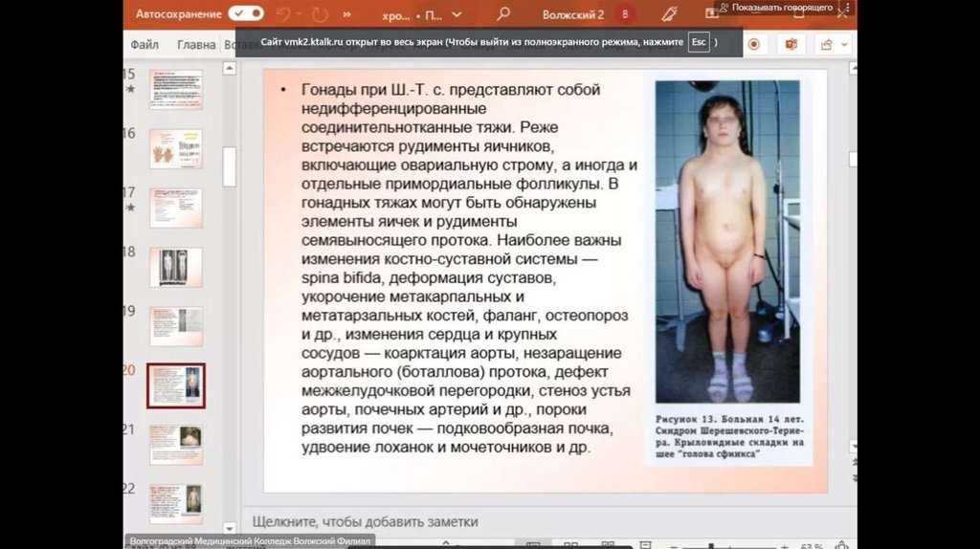This screenshot has width=980, height=549.
Task: Expand the quick access toolbar overflow chevrons
Action: 346,15
